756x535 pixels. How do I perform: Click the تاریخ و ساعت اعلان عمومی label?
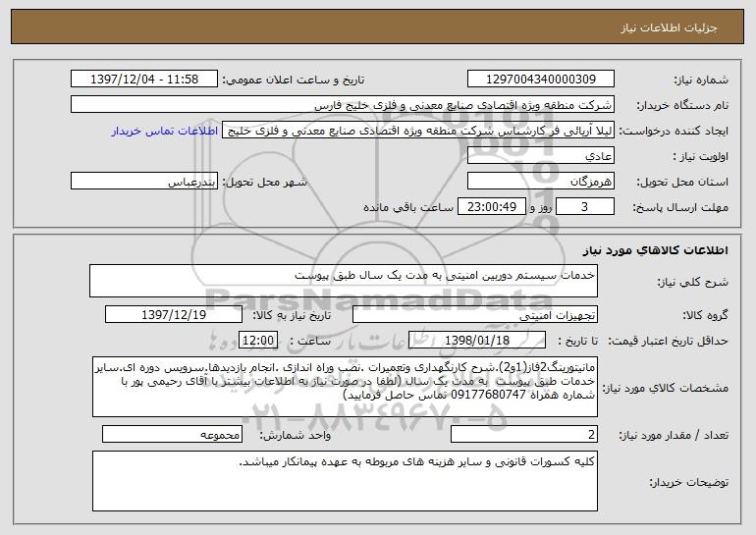294,80
